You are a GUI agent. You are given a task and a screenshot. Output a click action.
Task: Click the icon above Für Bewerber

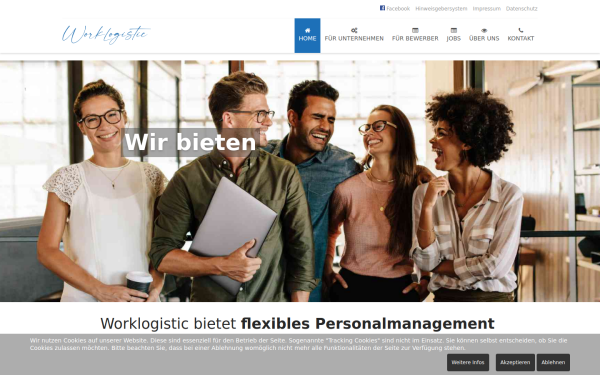[415, 30]
